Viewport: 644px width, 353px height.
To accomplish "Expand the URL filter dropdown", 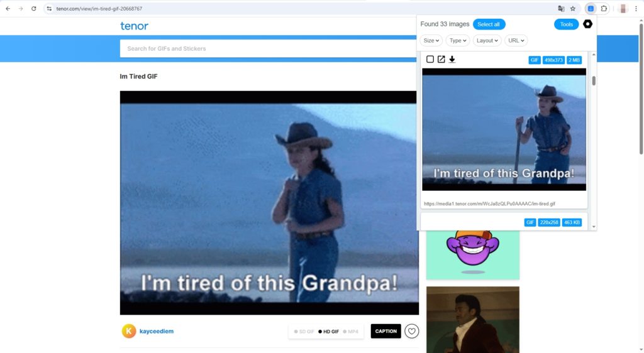I will pyautogui.click(x=516, y=41).
